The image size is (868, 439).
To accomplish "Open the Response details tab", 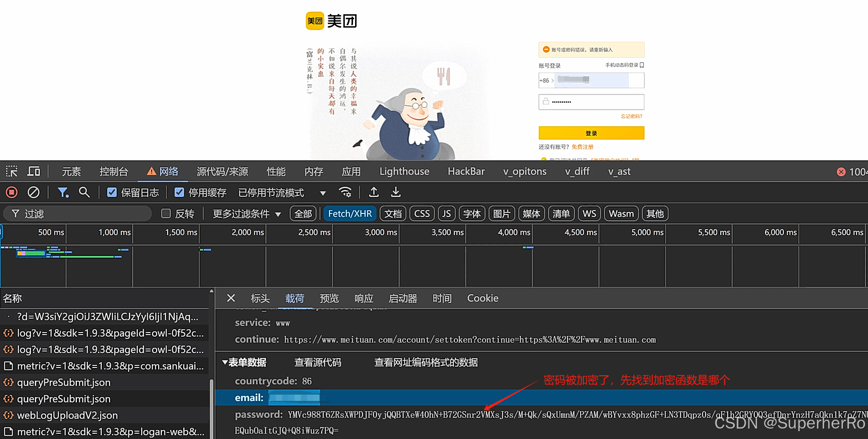I will pos(363,298).
